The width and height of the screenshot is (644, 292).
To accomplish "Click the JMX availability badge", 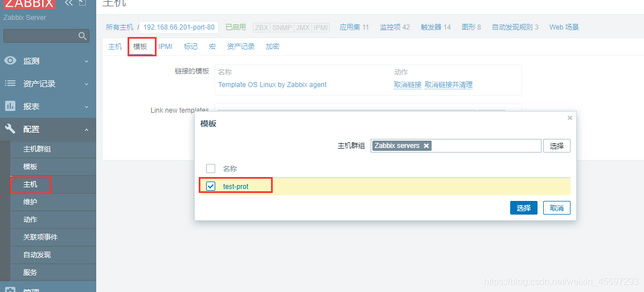I will 303,27.
